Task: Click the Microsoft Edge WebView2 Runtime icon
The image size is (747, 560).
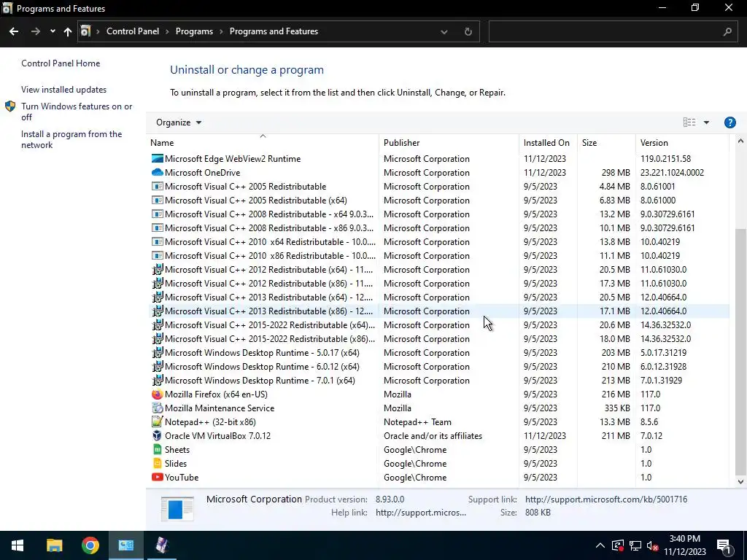Action: [158, 158]
